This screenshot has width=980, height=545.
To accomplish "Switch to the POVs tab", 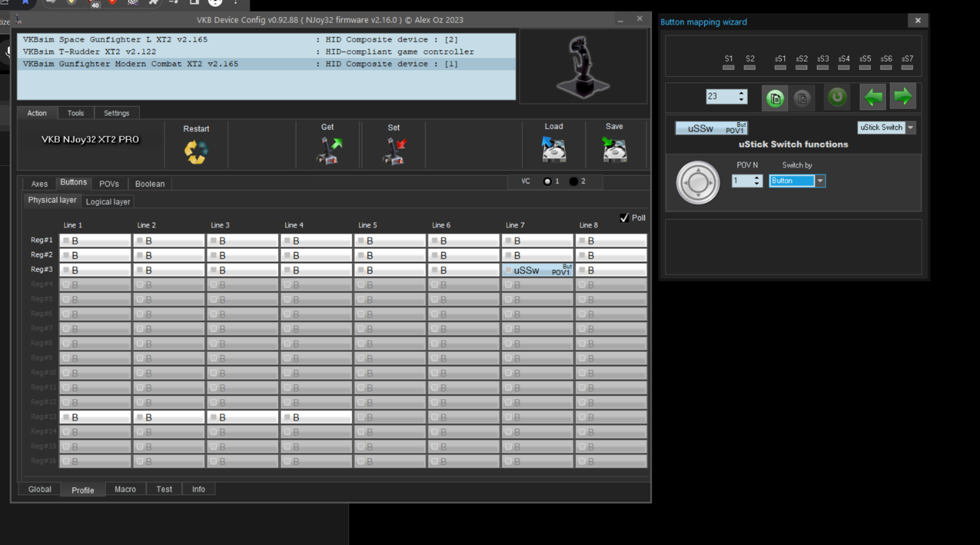I will point(109,184).
